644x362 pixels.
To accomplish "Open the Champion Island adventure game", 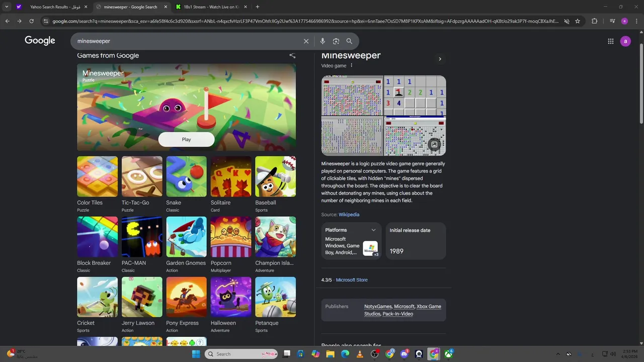I will tap(275, 237).
